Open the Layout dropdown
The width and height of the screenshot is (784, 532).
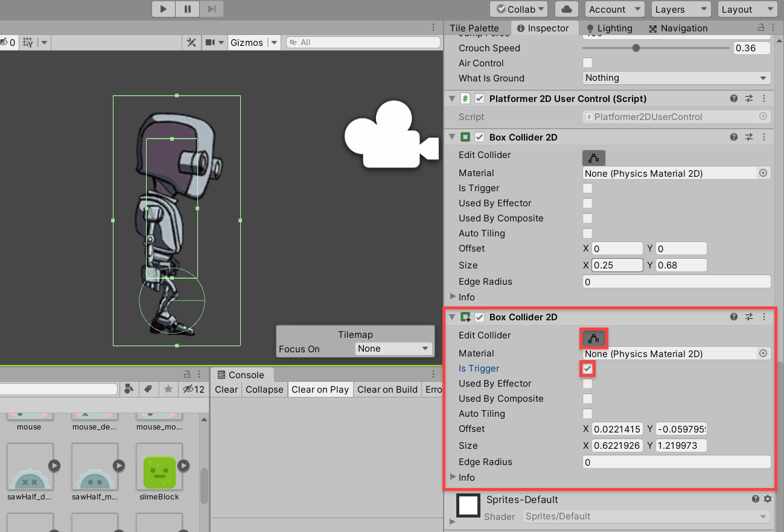[x=747, y=9]
